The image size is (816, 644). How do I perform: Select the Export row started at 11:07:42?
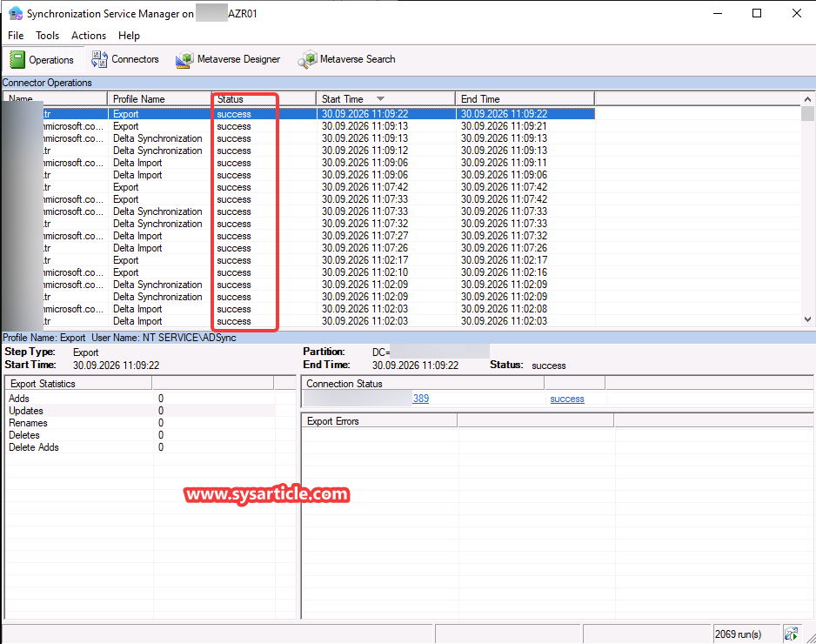point(298,187)
